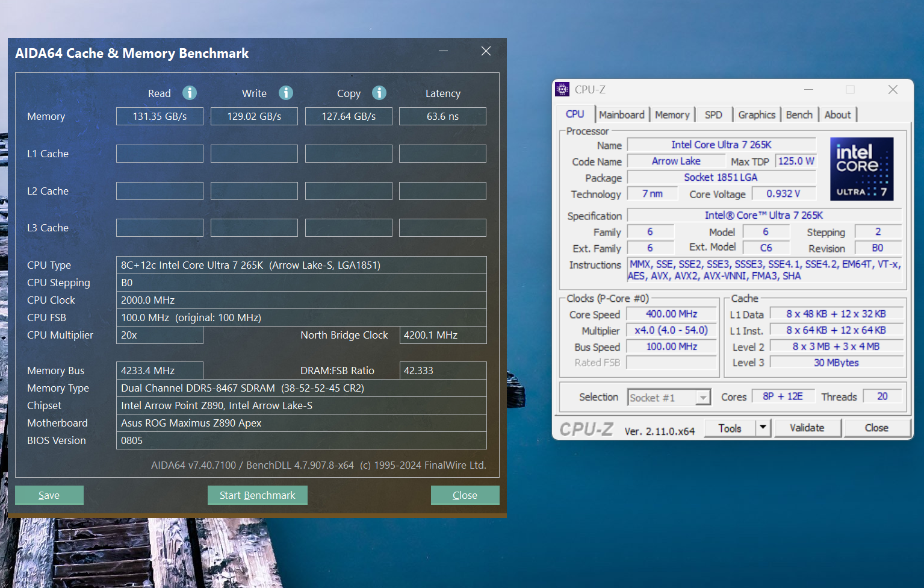Viewport: 924px width, 588px height.
Task: Click the Chipset Intel Arrow Point Z890 field
Action: pyautogui.click(x=301, y=405)
